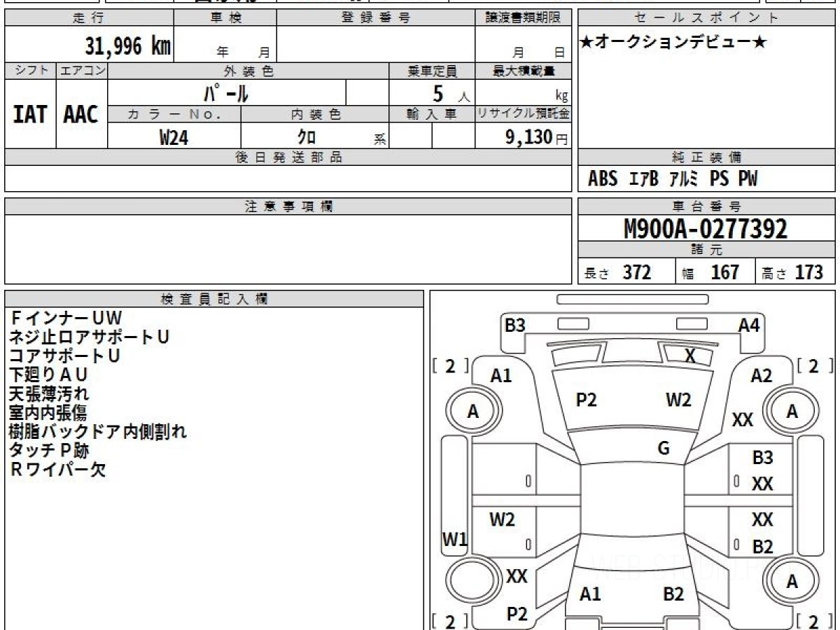The width and height of the screenshot is (840, 630).
Task: Click the ＦインナーＵＷ inspector note
Action: click(x=66, y=318)
